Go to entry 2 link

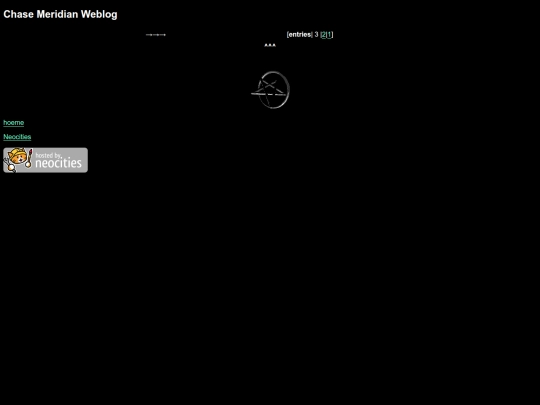coord(323,34)
